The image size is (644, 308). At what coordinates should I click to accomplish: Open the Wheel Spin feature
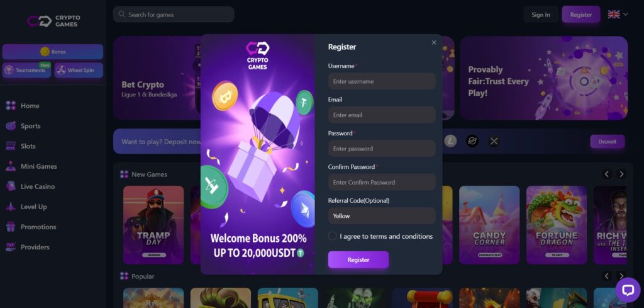(x=79, y=71)
